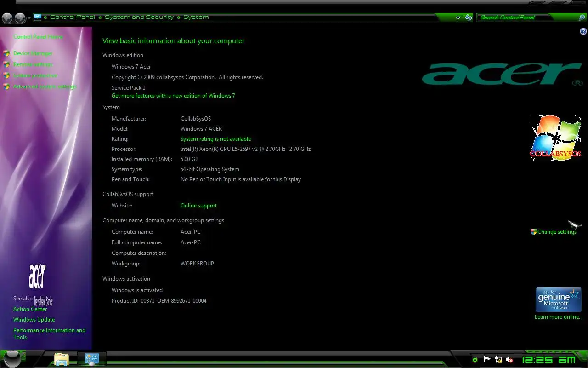Screen dimensions: 588x368
Task: Select System in the breadcrumb path
Action: point(196,17)
